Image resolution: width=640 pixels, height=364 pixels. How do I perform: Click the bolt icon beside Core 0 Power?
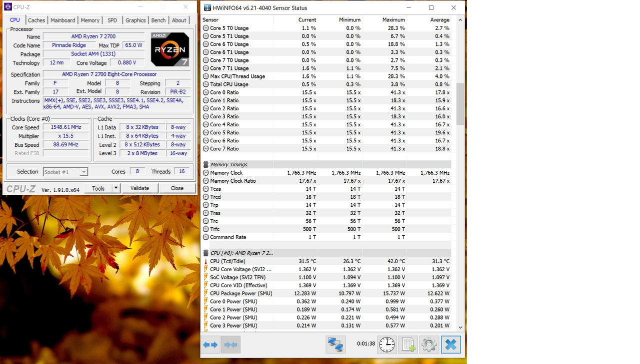click(x=205, y=302)
